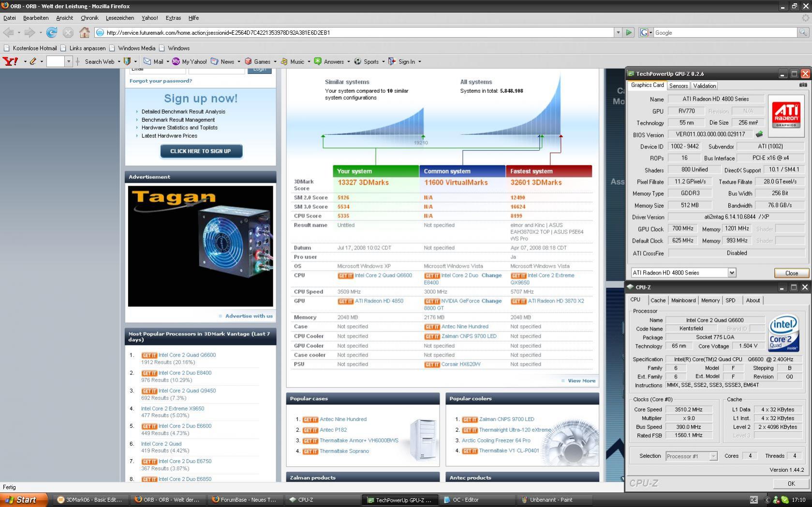Reload the page with the refresh icon
The image size is (812, 507).
pos(52,32)
